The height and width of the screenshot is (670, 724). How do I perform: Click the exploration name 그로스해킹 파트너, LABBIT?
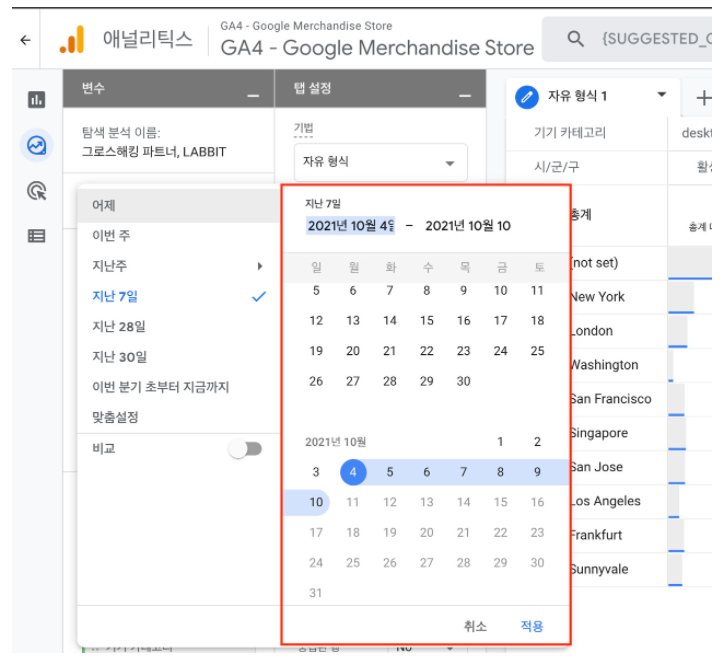pos(154,152)
